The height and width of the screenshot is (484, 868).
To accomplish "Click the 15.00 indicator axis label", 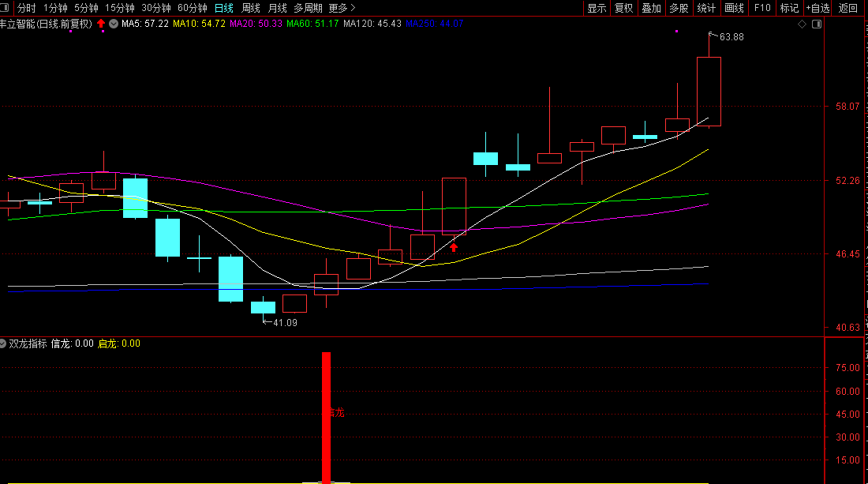I will click(847, 460).
